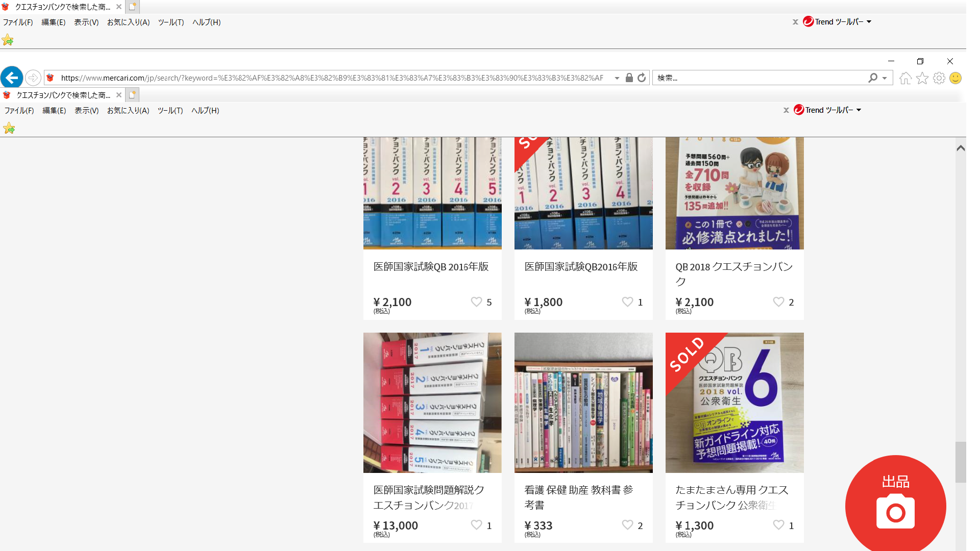
Task: Click the search magnifier icon
Action: (x=873, y=78)
